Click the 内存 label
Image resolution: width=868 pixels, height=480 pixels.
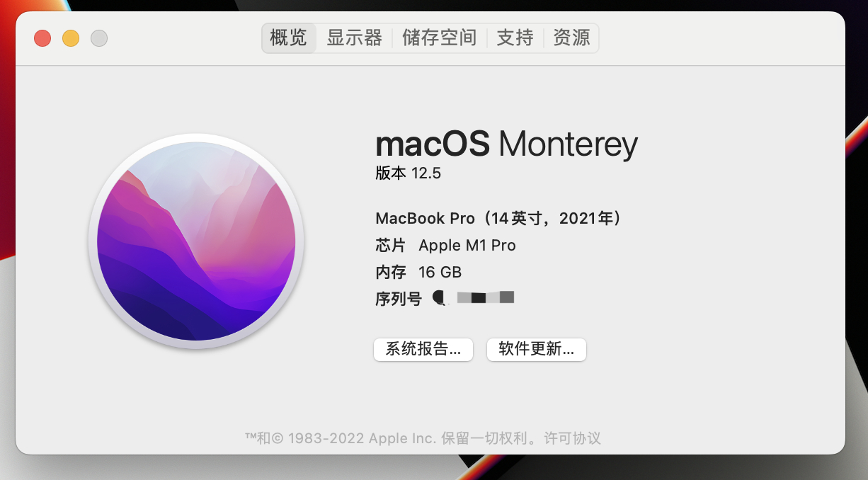coord(391,273)
